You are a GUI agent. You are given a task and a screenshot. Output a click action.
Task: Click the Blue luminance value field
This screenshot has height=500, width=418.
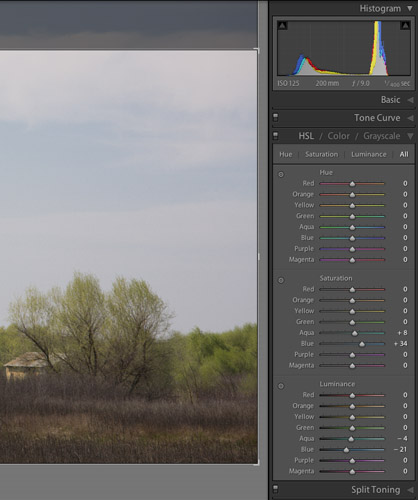[x=400, y=449]
